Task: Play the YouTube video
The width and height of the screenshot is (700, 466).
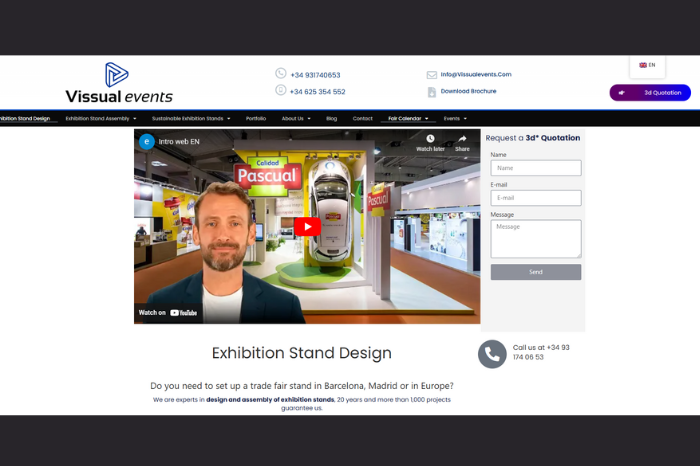Action: point(307,227)
